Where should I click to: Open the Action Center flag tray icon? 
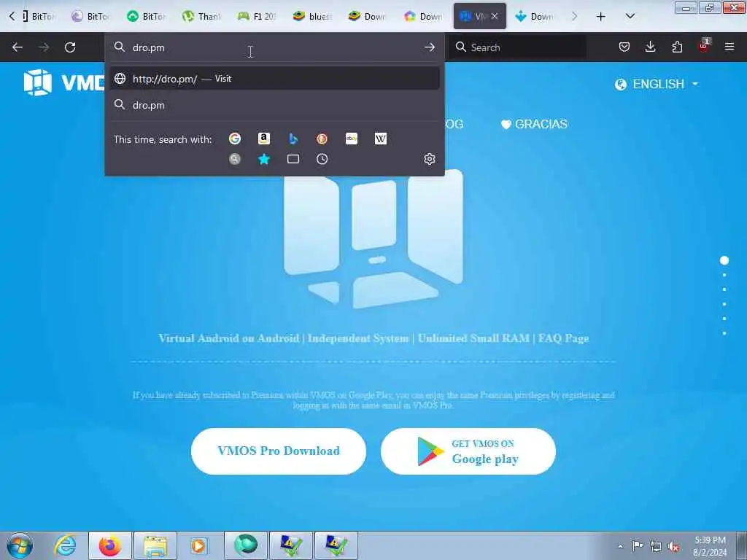[638, 546]
